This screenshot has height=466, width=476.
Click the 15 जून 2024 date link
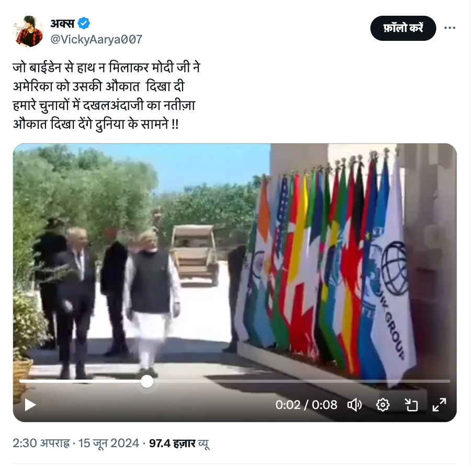(x=109, y=443)
